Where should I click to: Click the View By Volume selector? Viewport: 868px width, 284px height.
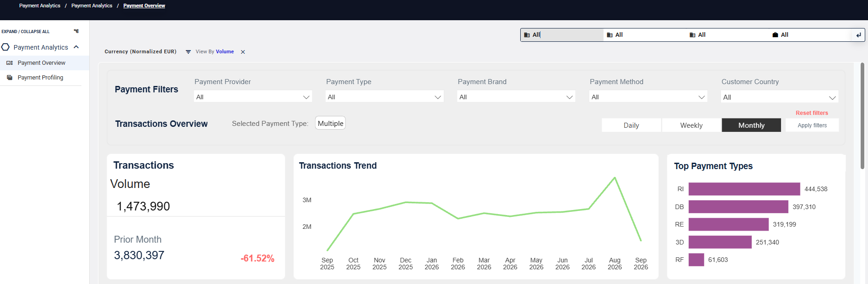point(215,51)
